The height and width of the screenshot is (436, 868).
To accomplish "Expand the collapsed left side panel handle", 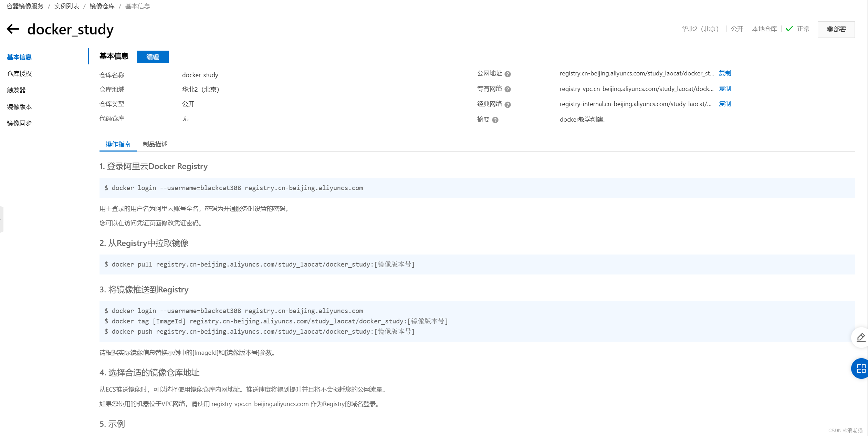I will point(1,219).
